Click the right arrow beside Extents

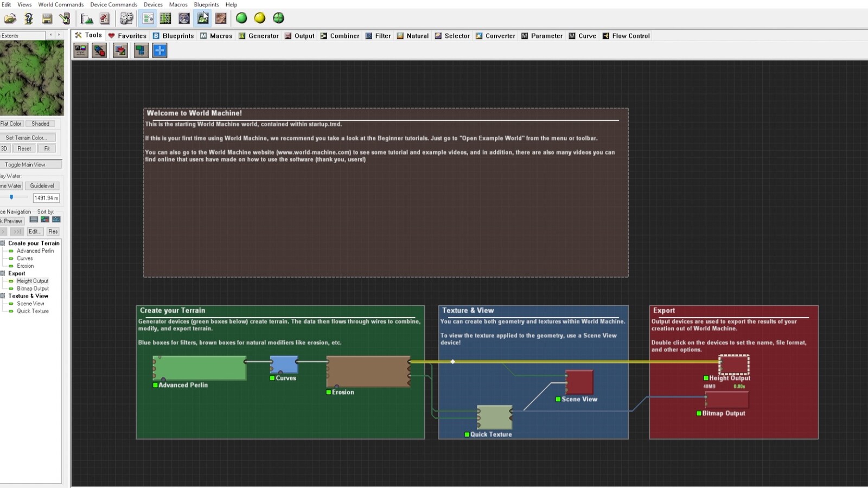pos(59,35)
